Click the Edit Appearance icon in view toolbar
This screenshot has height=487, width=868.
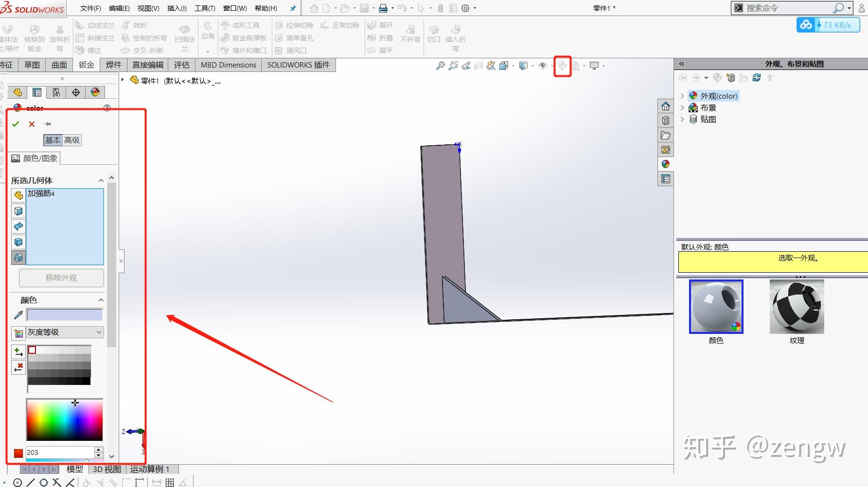tap(562, 66)
